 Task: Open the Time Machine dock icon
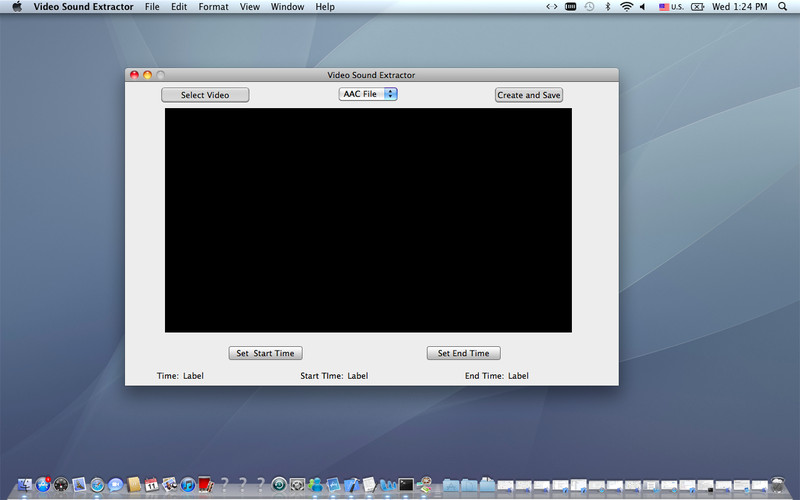click(279, 484)
